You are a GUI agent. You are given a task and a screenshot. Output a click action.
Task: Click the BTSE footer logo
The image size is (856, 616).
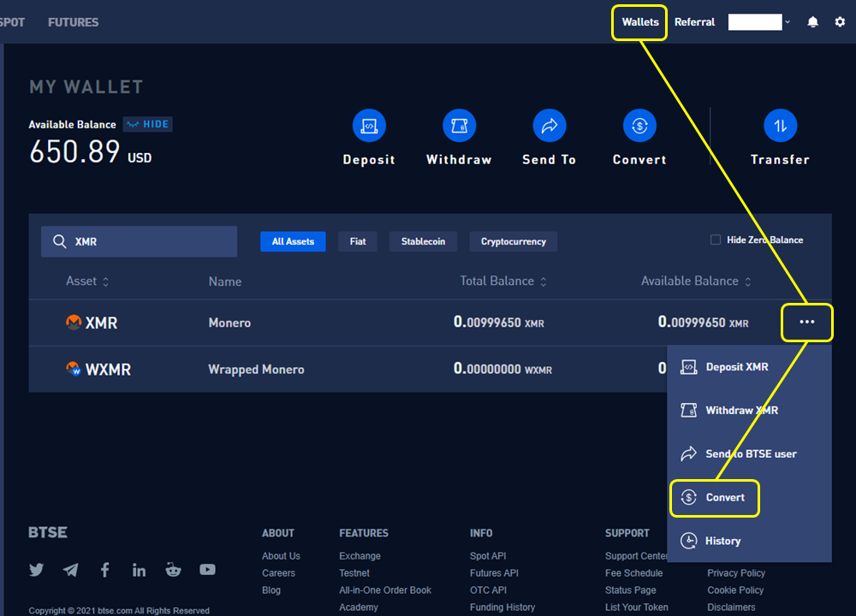[x=48, y=532]
